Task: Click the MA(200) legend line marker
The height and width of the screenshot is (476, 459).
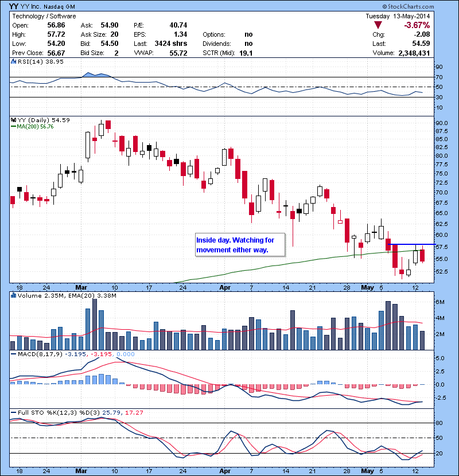Action: pos(13,127)
